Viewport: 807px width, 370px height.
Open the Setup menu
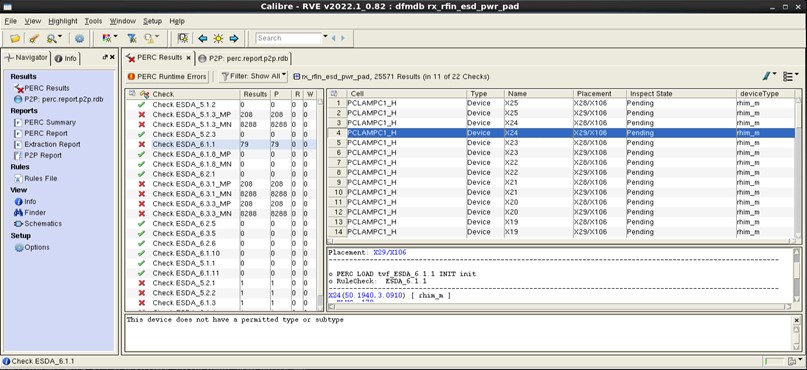click(x=152, y=21)
